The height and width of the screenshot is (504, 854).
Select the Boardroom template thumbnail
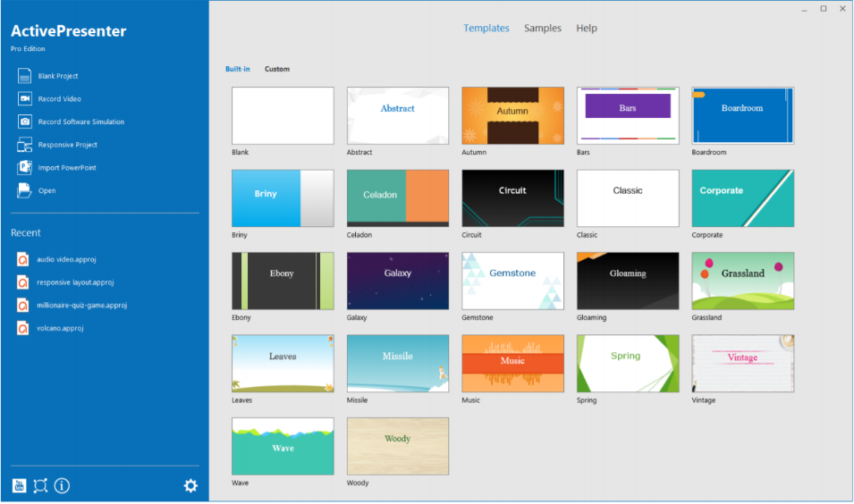(743, 115)
